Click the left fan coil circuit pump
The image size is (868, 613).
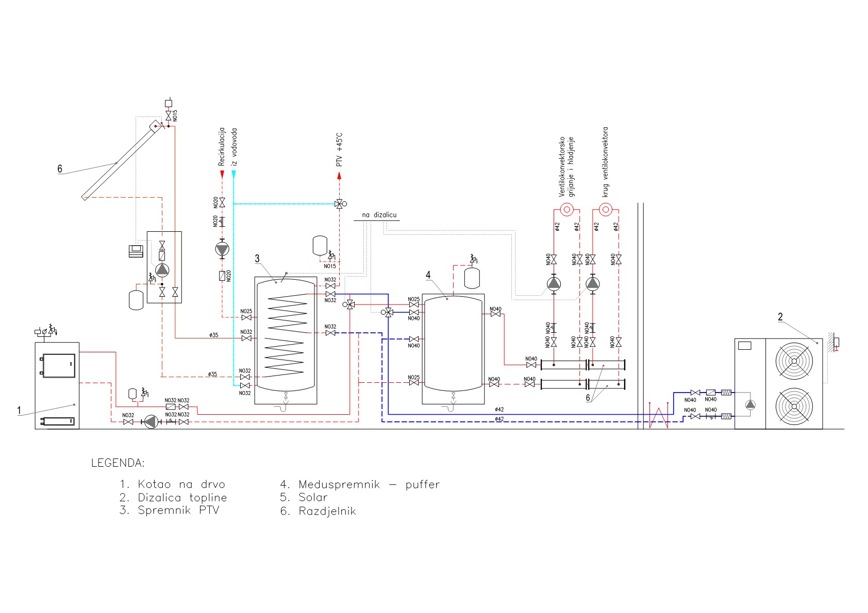[554, 283]
